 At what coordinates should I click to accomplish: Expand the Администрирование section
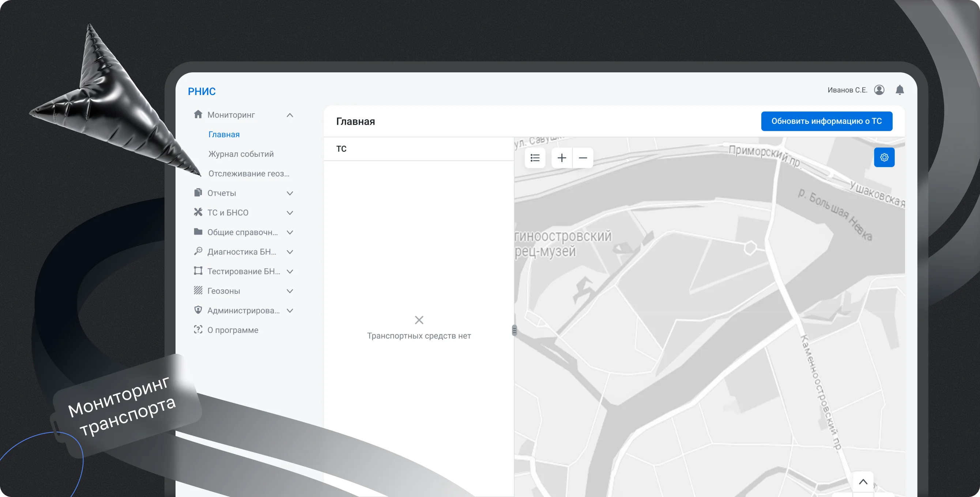290,310
